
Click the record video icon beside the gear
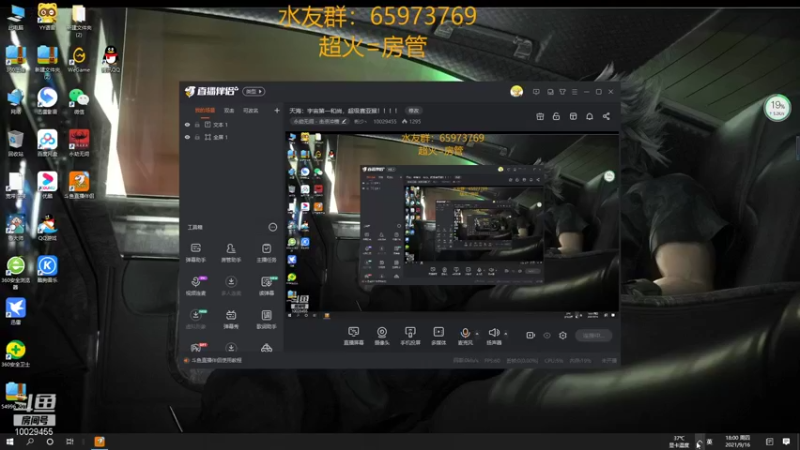click(x=531, y=335)
